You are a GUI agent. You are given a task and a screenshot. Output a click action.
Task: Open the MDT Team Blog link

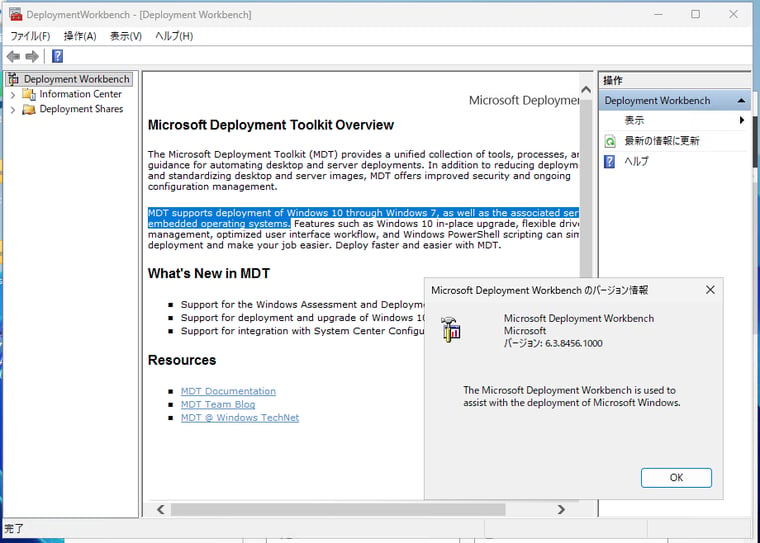(x=218, y=404)
